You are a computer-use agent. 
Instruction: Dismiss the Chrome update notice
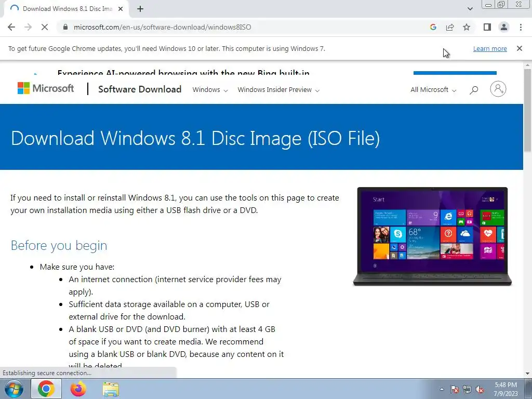point(519,48)
